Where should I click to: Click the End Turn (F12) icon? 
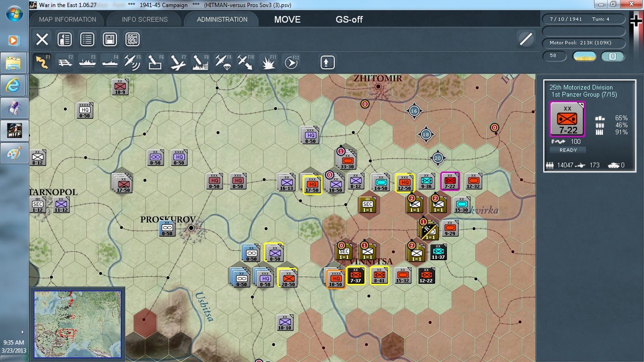(291, 62)
